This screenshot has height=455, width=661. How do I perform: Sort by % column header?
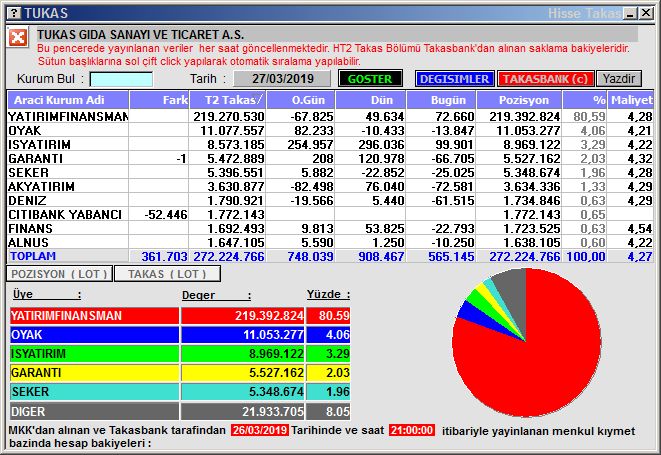[584, 100]
